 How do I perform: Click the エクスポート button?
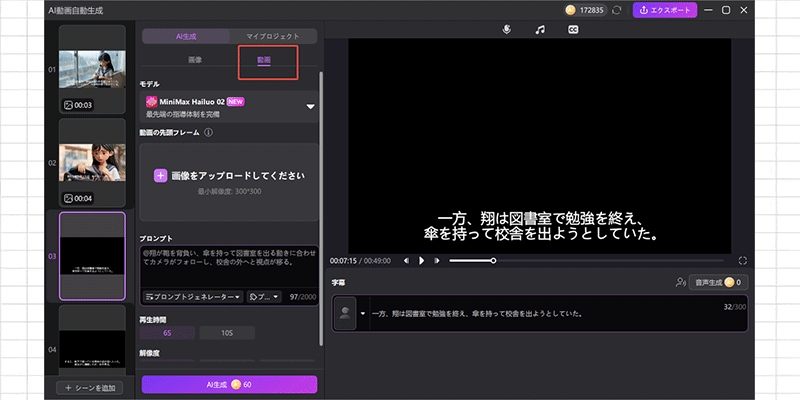pos(665,10)
